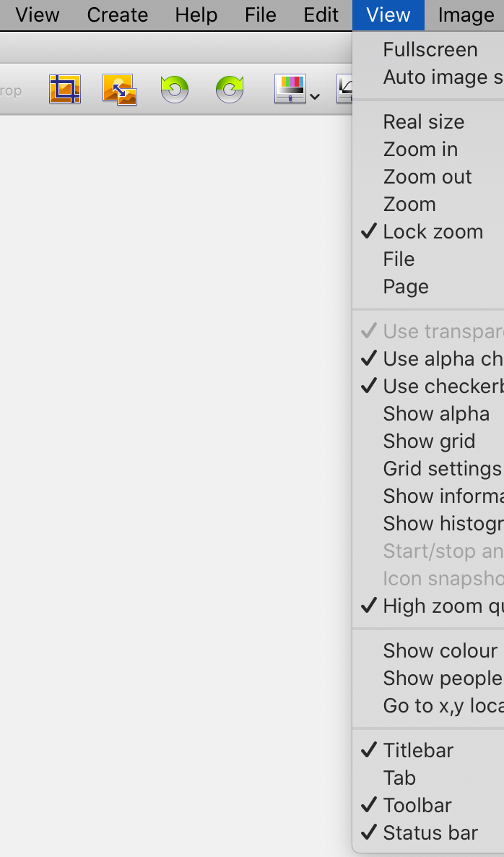Enable the Tab menu option
This screenshot has width=504, height=857.
pyautogui.click(x=399, y=778)
